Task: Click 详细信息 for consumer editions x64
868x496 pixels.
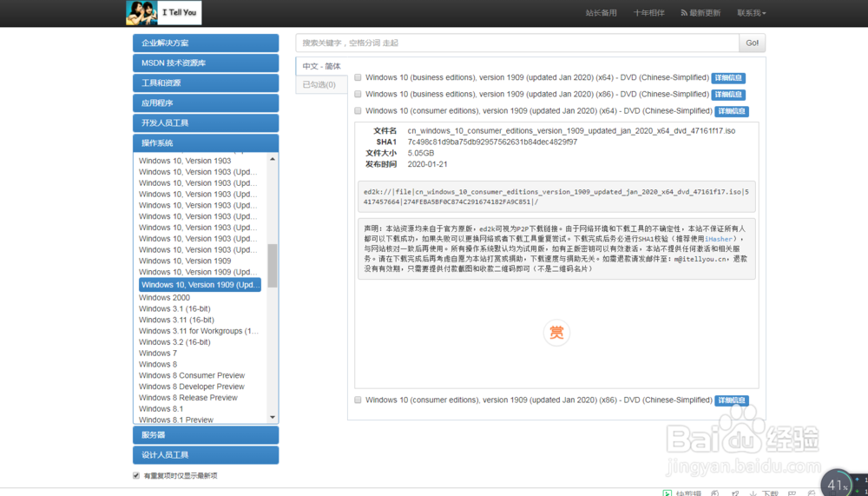Action: tap(731, 111)
